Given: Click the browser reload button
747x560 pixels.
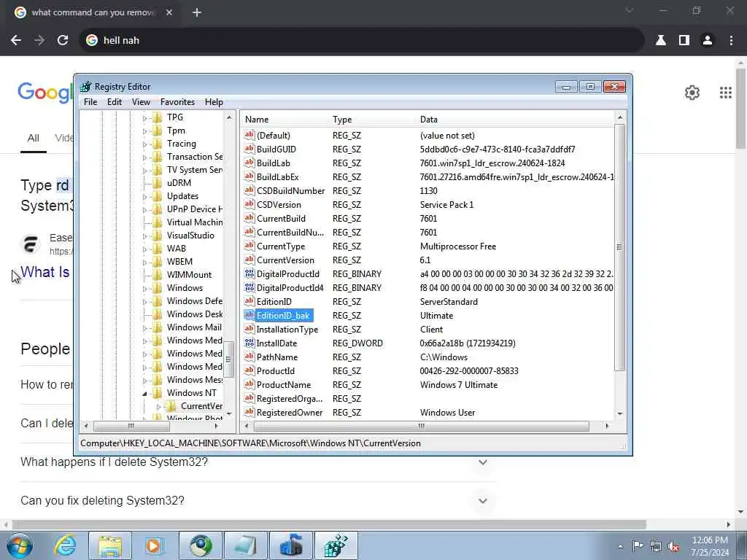Looking at the screenshot, I should point(63,41).
